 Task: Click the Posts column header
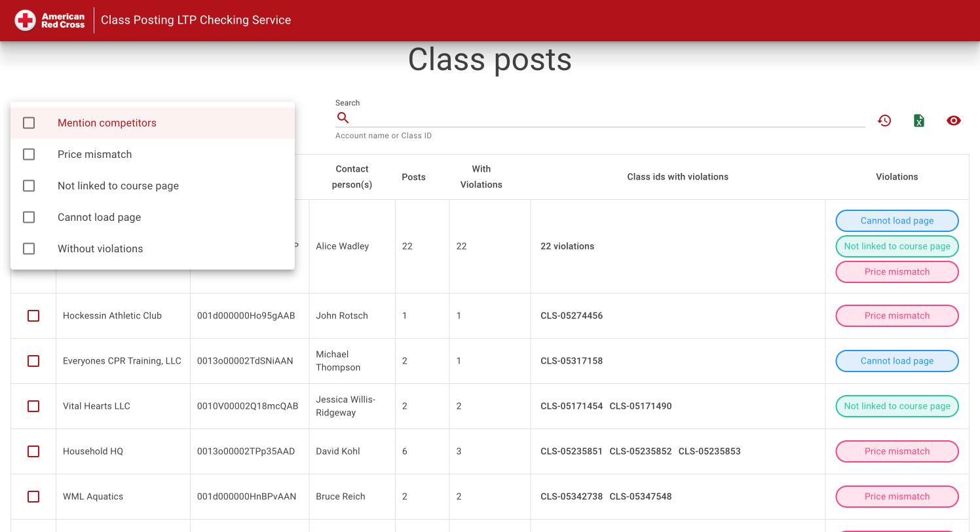pos(414,177)
